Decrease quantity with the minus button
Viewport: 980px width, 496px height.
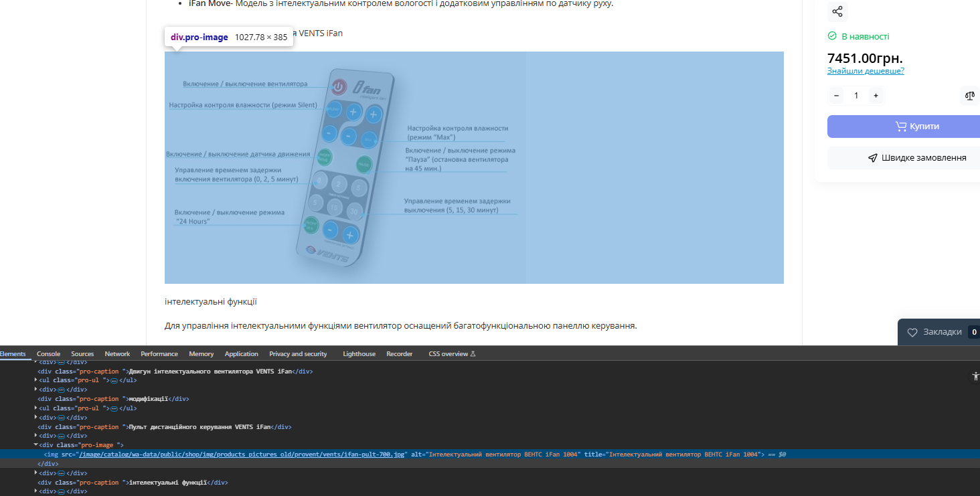point(837,96)
